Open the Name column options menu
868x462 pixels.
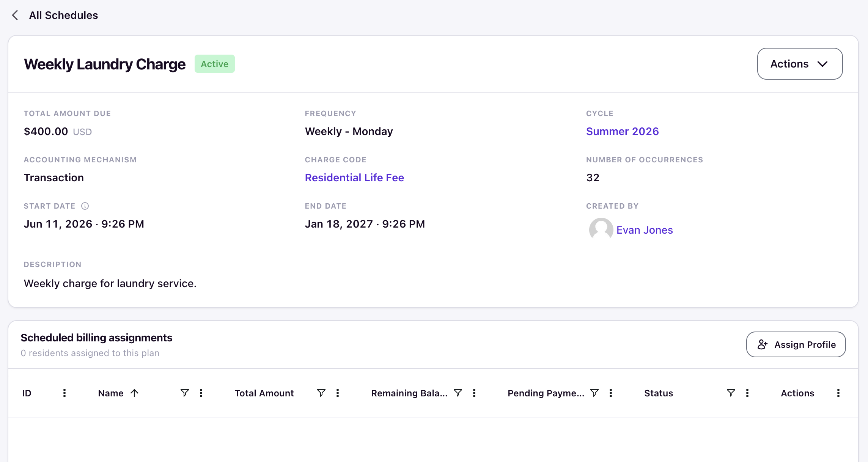click(x=201, y=393)
